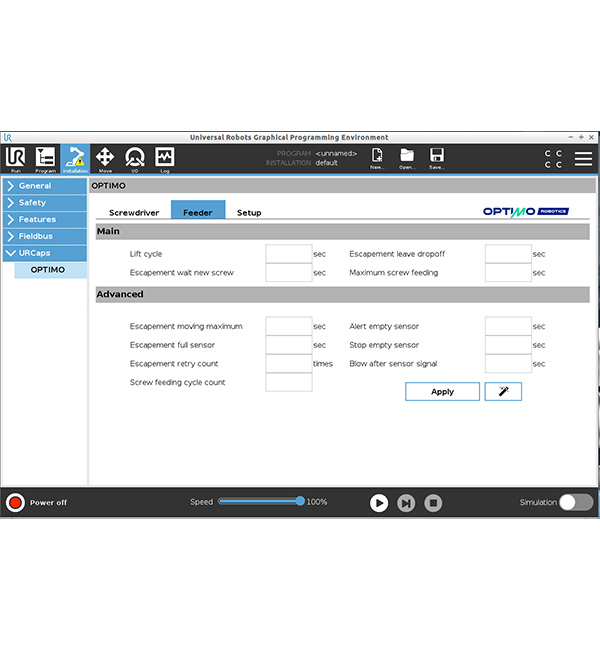Click Escapement full sensor field
Image resolution: width=600 pixels, height=650 pixels.
[289, 345]
